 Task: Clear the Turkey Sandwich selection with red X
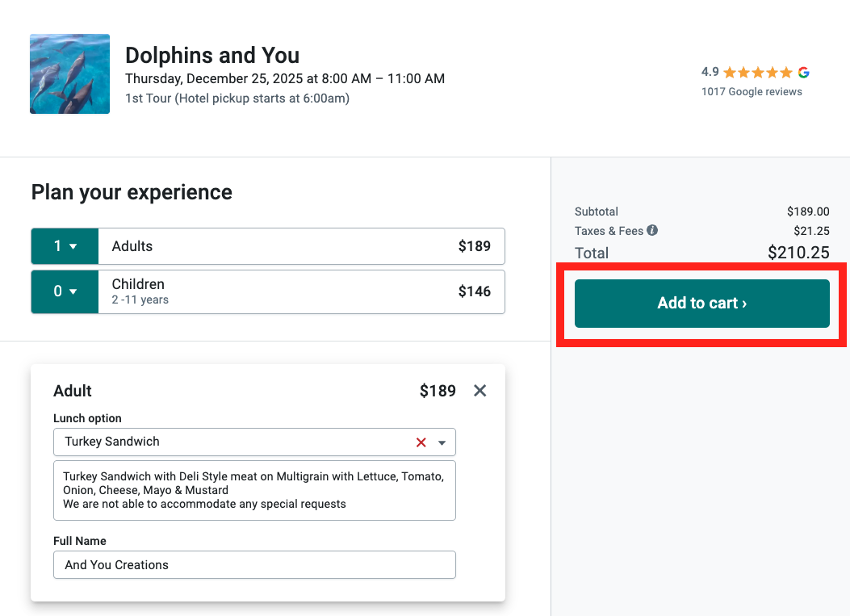pos(420,442)
